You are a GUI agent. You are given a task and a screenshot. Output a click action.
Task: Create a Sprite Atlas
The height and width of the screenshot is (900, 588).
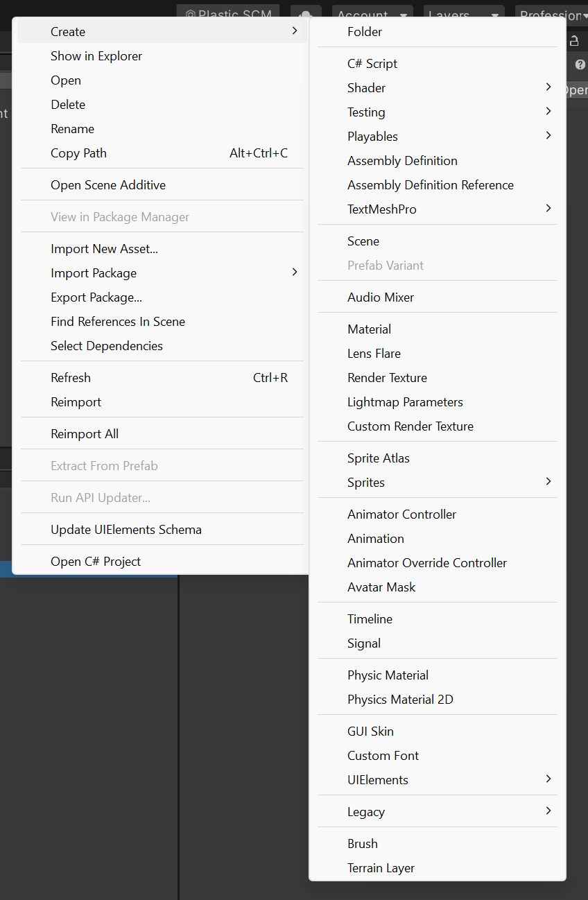(438, 458)
